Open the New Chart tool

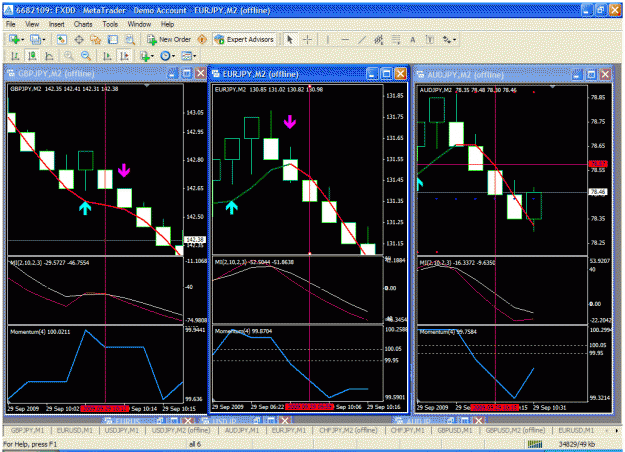pyautogui.click(x=14, y=39)
